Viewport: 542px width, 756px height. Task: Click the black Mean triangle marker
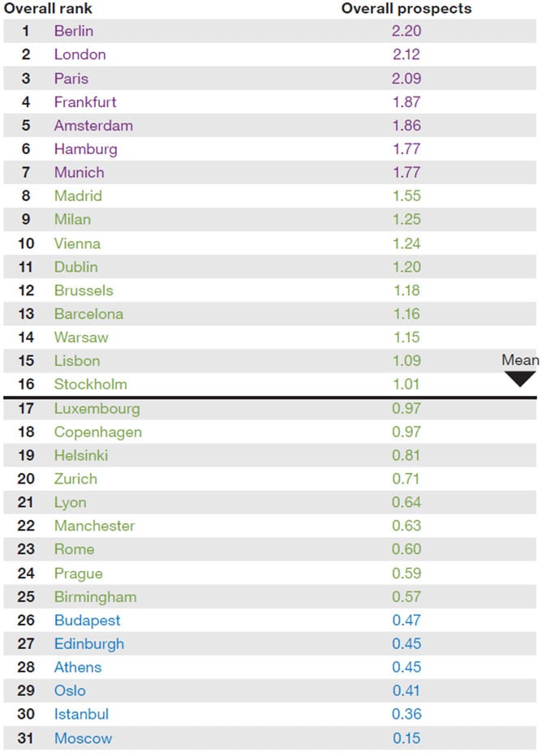click(519, 378)
